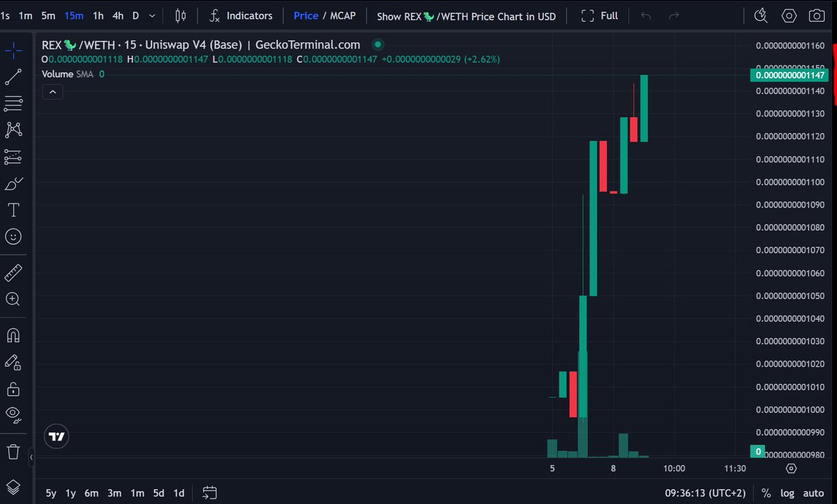Screen dimensions: 837x504
Task: Set the bottom date range to 1m
Action: (x=137, y=493)
